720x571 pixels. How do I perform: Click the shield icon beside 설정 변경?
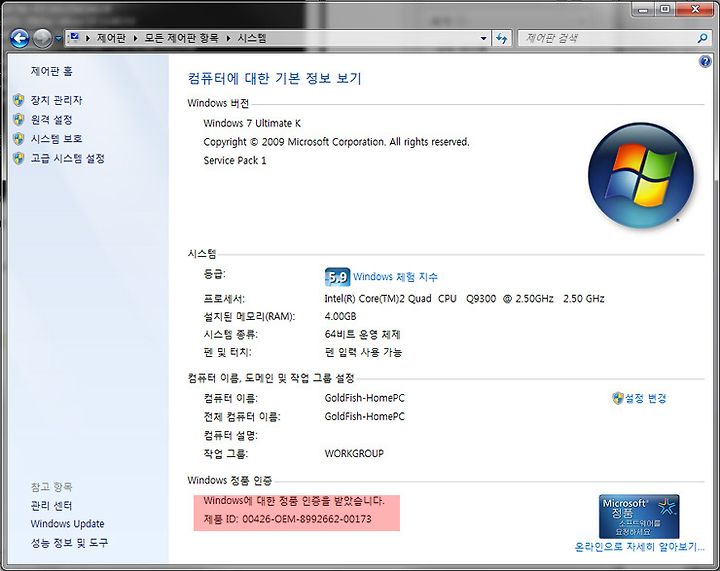click(618, 398)
